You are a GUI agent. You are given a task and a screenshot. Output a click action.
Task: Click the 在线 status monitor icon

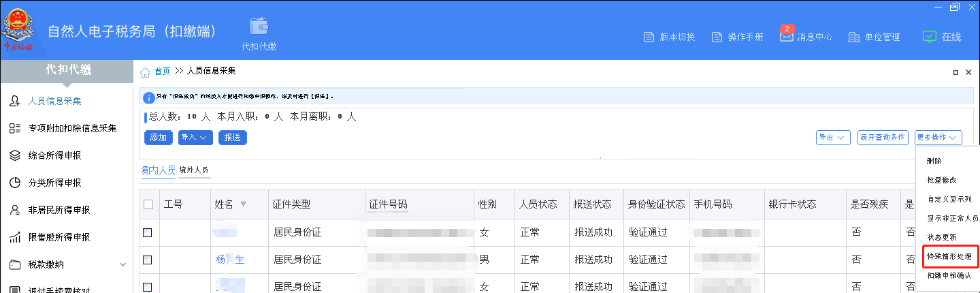[929, 37]
